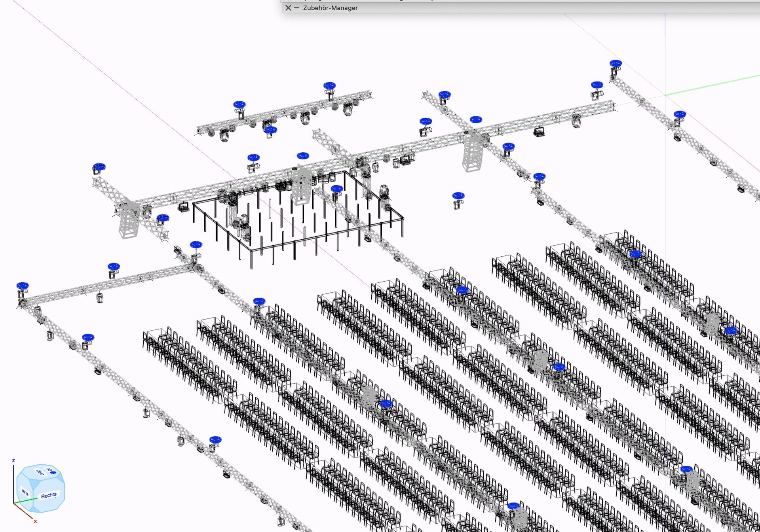Click the Zubehör-Manager title text
The width and height of the screenshot is (760, 532).
(x=330, y=8)
